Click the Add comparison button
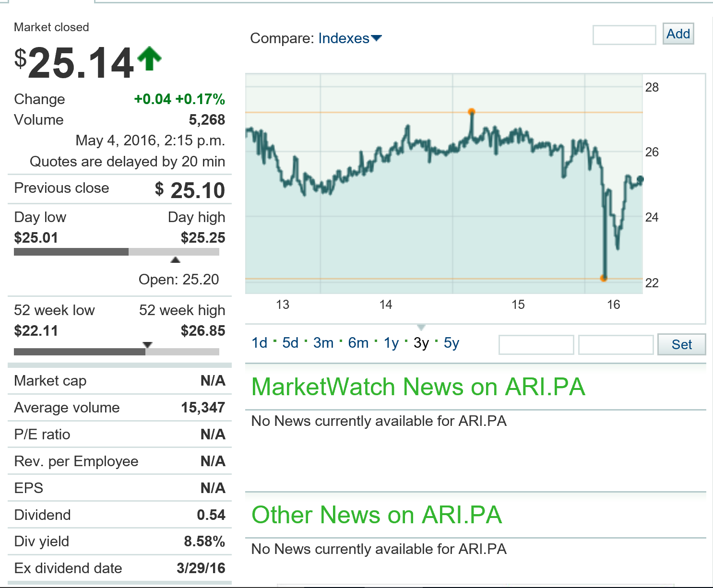This screenshot has height=588, width=713. 678,34
